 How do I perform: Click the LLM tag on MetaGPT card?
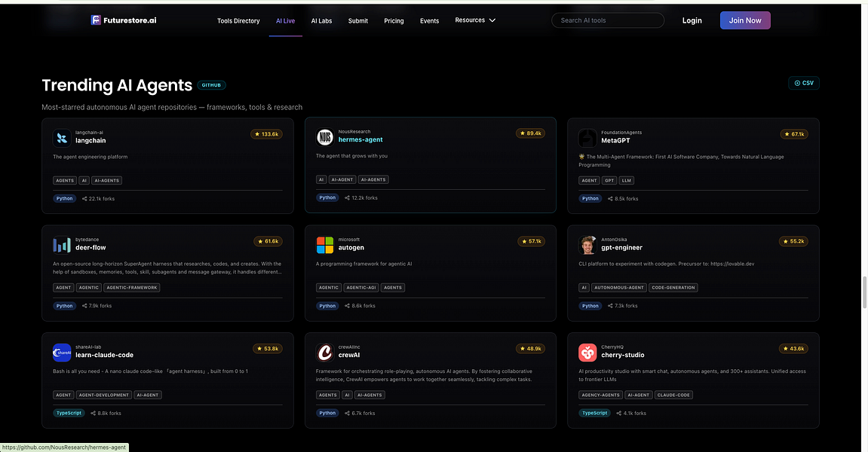pyautogui.click(x=627, y=180)
